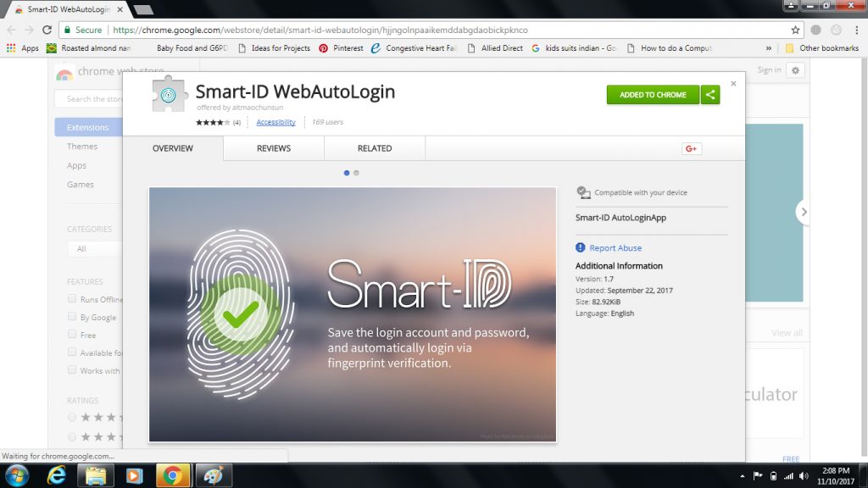Viewport: 868px width, 488px height.
Task: Check the By Google feature filter
Action: click(72, 318)
